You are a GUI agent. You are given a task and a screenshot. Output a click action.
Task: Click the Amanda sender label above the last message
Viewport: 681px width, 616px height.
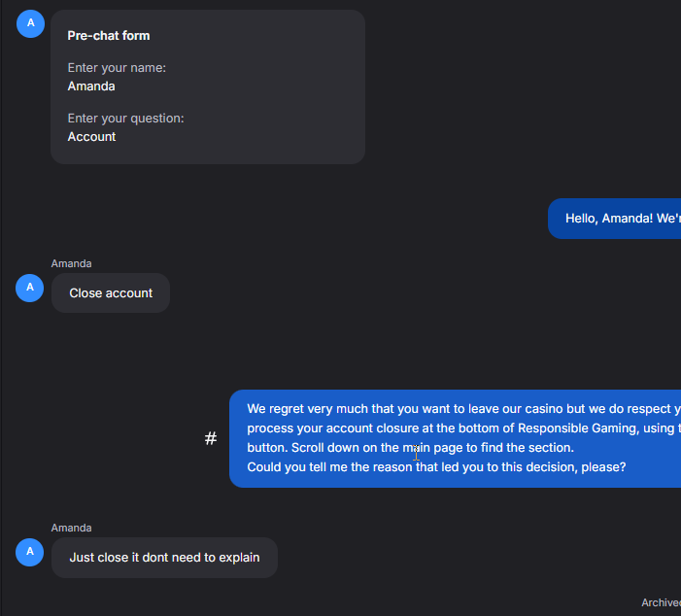coord(72,528)
